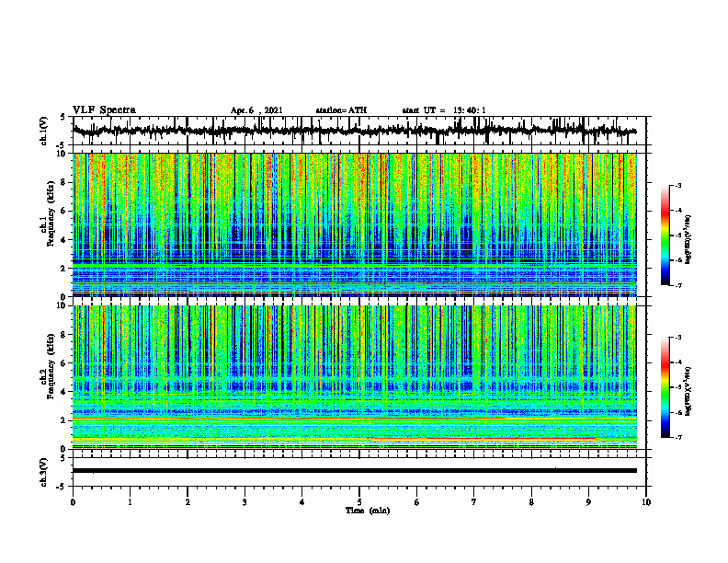This screenshot has width=728, height=563.
Task: Click the "station=ATH" header text
Action: pos(341,110)
